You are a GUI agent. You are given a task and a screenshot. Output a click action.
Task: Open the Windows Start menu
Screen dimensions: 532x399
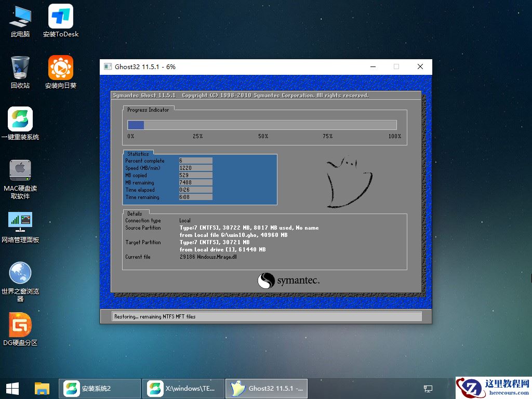11,388
